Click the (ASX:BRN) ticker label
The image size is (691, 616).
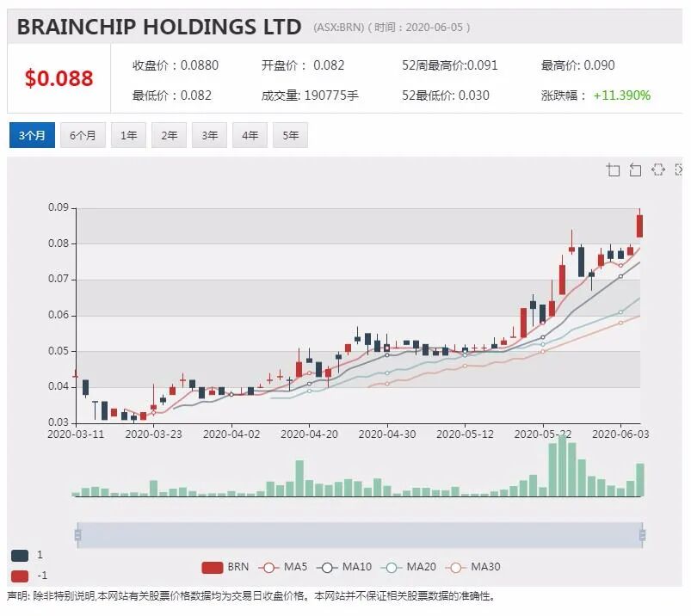pyautogui.click(x=339, y=28)
